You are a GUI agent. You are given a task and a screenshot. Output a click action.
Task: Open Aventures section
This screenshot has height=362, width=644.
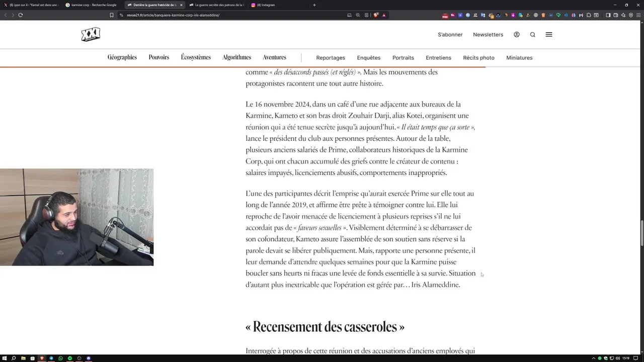coord(274,57)
